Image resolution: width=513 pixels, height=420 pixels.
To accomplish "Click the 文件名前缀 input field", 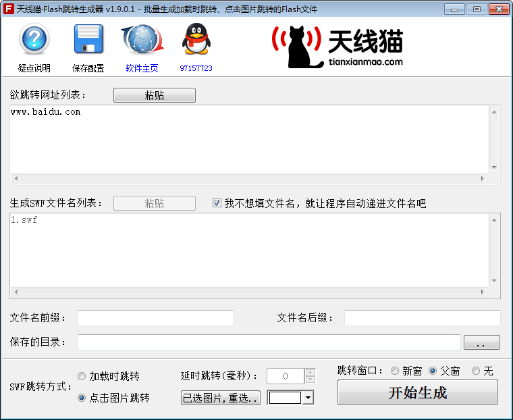I will coord(156,318).
